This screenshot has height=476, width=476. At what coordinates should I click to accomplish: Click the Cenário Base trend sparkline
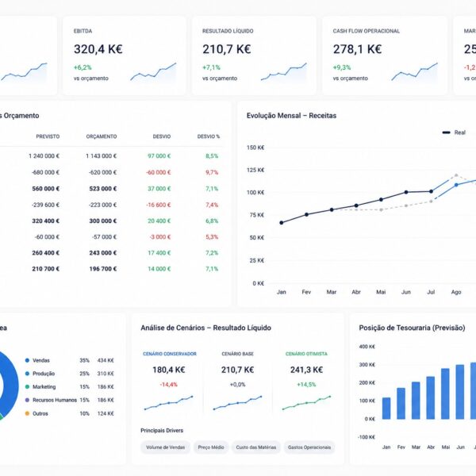coord(237,403)
